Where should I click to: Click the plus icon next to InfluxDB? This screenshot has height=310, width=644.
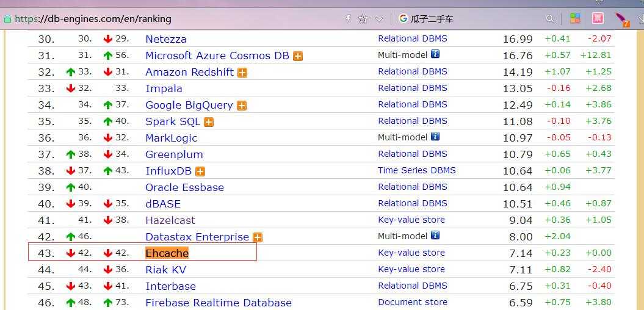coord(200,171)
